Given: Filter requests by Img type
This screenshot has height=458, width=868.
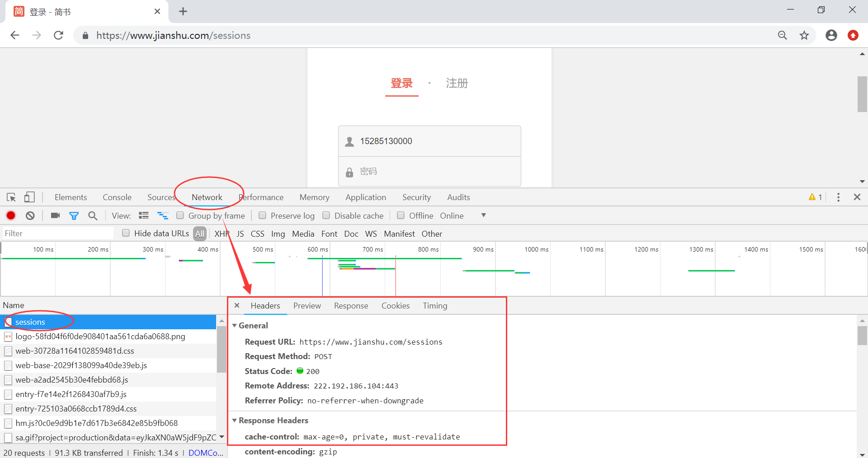Looking at the screenshot, I should coord(278,234).
